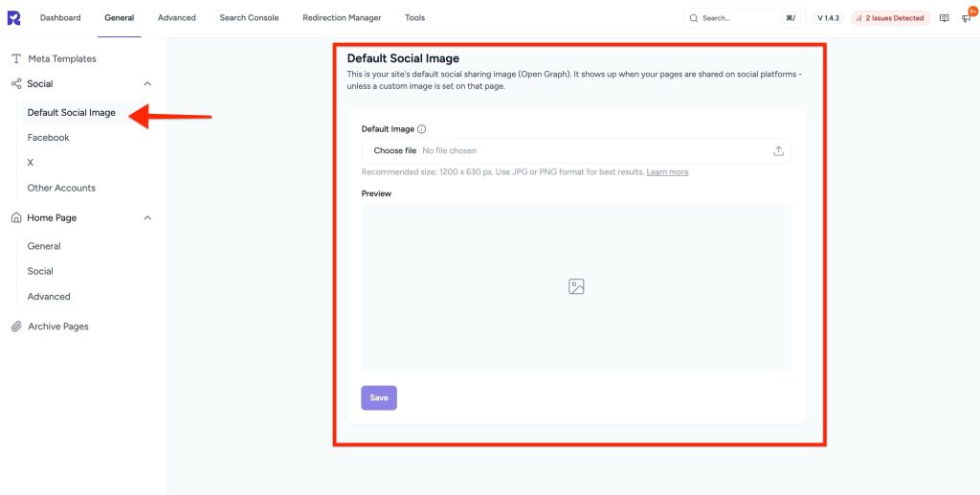Click the Default Image field label
980x495 pixels.
click(388, 129)
